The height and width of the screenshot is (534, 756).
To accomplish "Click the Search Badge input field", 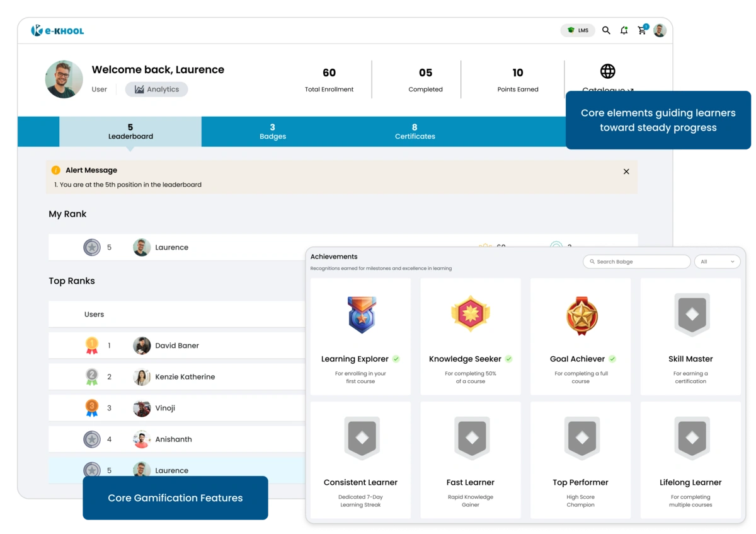I will pos(636,261).
